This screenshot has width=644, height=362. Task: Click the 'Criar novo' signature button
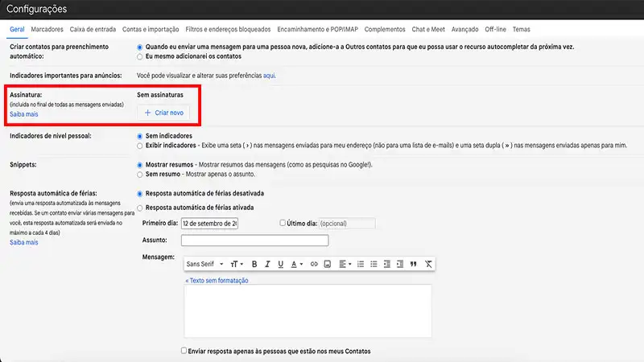coord(164,113)
